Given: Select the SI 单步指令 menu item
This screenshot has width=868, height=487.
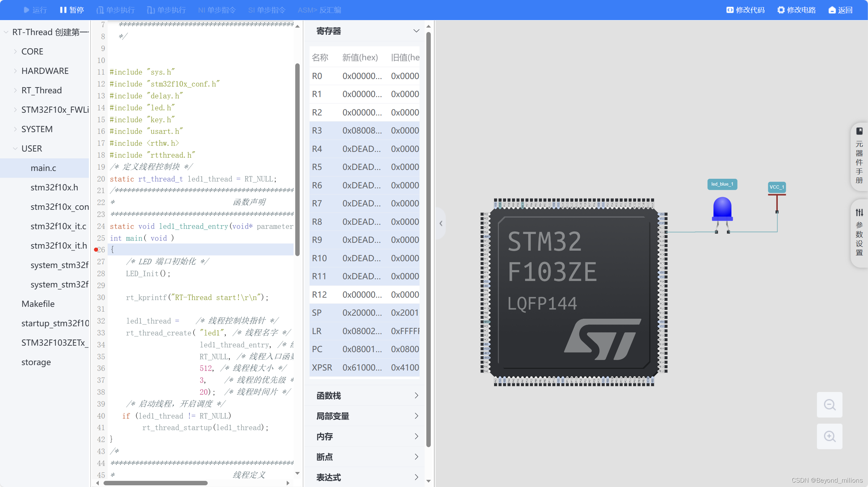Looking at the screenshot, I should pos(267,10).
